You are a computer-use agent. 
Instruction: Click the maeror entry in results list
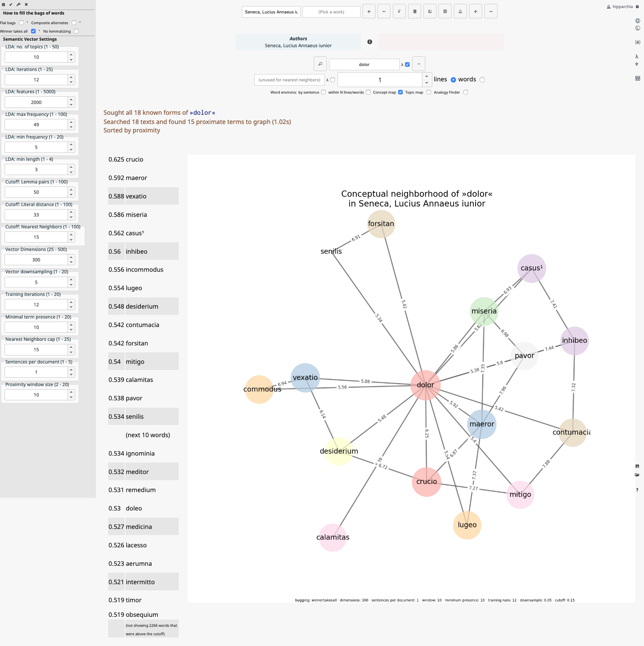click(x=136, y=178)
